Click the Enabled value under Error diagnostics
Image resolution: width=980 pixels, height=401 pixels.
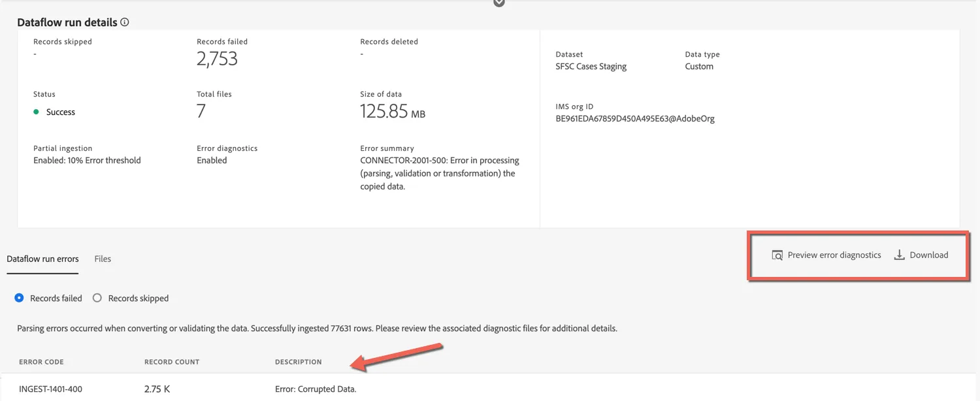212,160
